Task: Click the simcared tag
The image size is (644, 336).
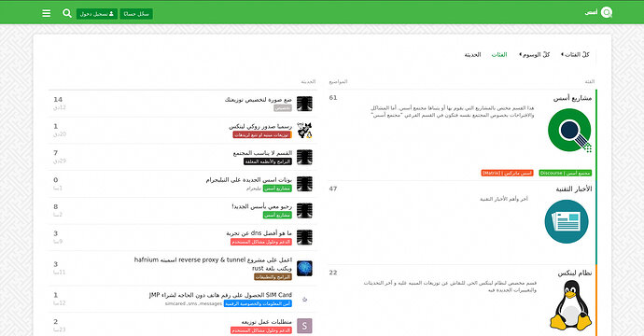Action: click(175, 303)
